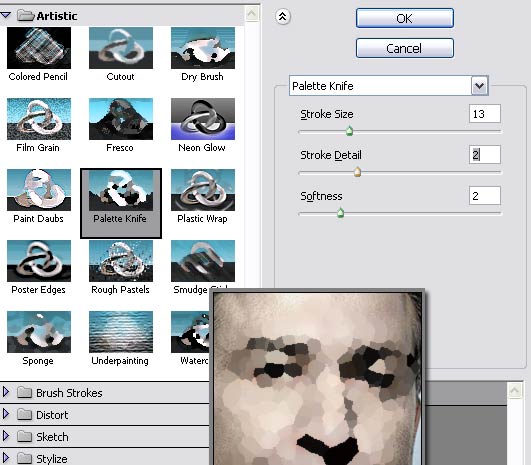Select the Smudge Stick filter thumbnail
Viewport: 531px width, 465px height.
point(203,261)
